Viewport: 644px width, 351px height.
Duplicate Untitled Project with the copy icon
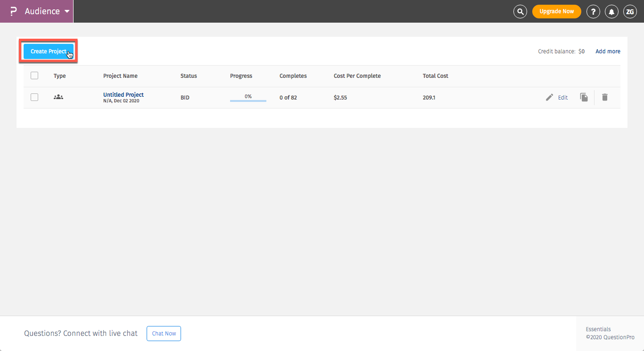[584, 97]
